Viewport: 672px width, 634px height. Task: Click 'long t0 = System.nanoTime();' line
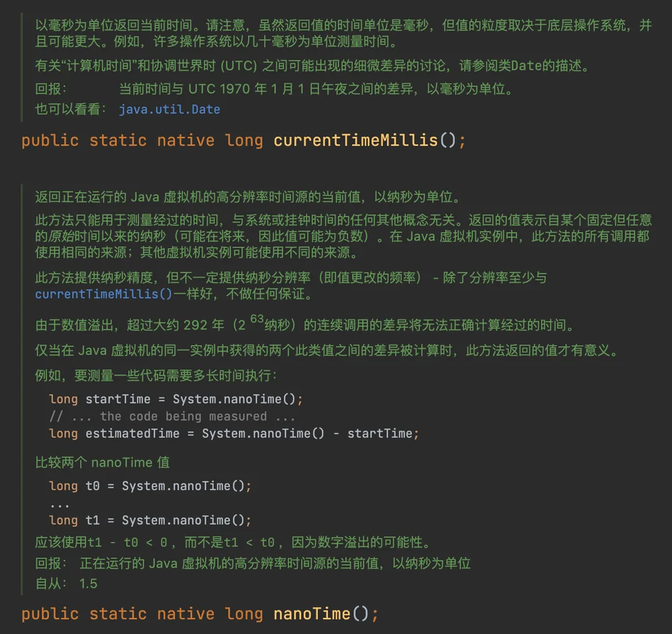click(x=150, y=486)
